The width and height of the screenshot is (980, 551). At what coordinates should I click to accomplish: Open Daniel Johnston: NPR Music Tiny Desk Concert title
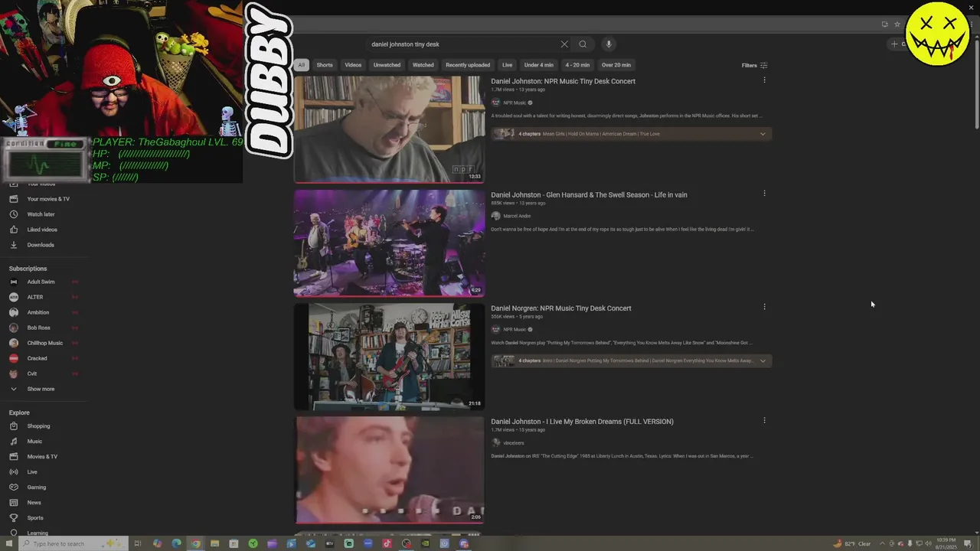click(563, 81)
